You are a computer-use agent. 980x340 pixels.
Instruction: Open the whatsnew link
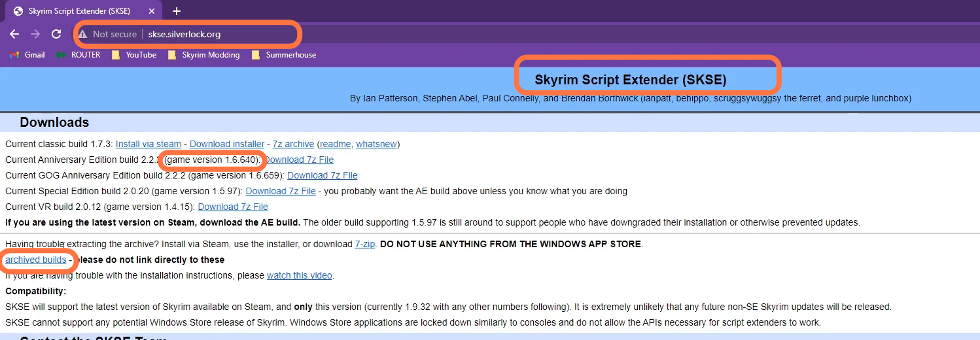pos(376,144)
